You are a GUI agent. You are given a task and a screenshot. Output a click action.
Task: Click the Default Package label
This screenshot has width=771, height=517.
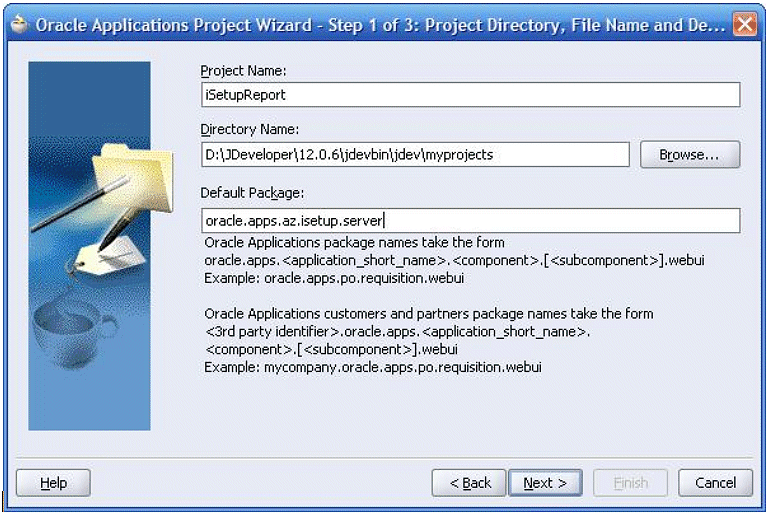(252, 193)
